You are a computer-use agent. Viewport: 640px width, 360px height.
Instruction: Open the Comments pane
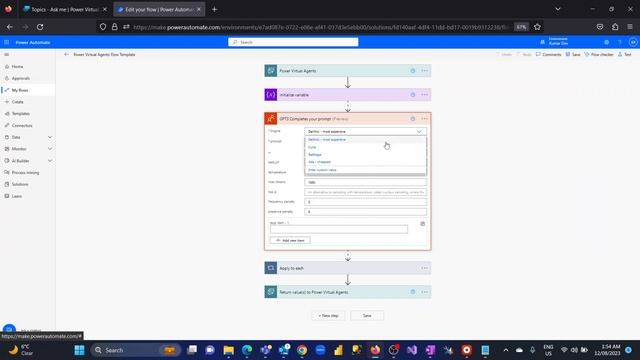click(549, 54)
